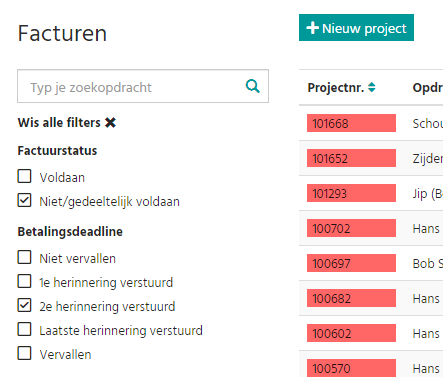Click project number 100702
The image size is (443, 377).
pos(351,228)
